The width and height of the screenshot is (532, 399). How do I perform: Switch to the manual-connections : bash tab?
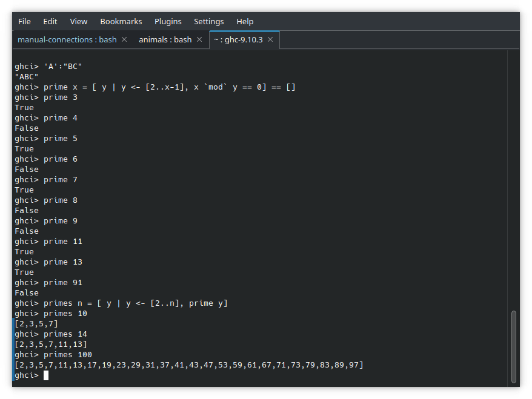67,40
